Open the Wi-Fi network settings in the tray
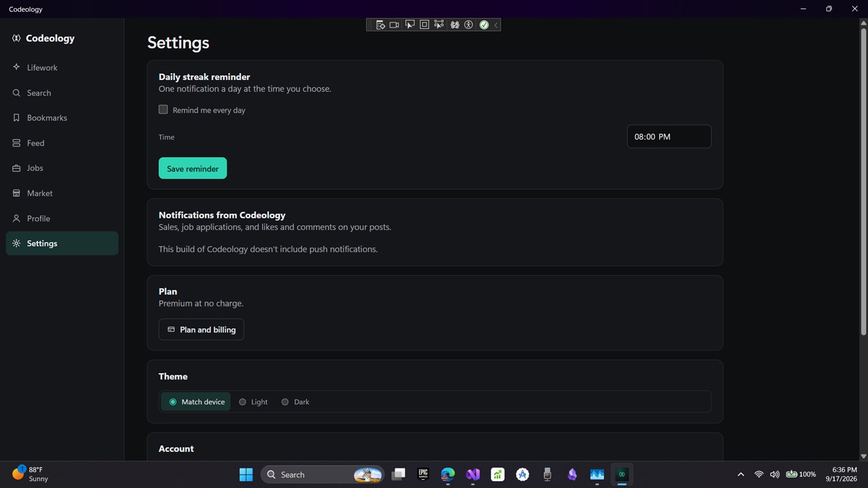 point(759,474)
